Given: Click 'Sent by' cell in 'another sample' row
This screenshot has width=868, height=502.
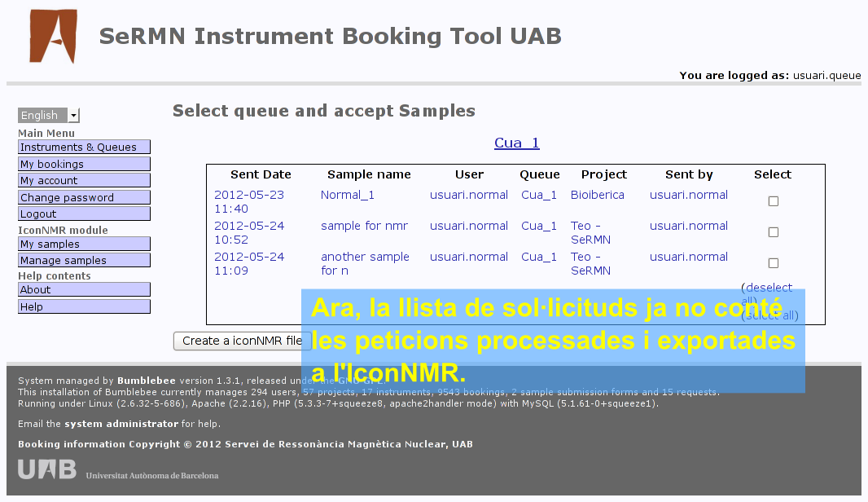Looking at the screenshot, I should 689,257.
